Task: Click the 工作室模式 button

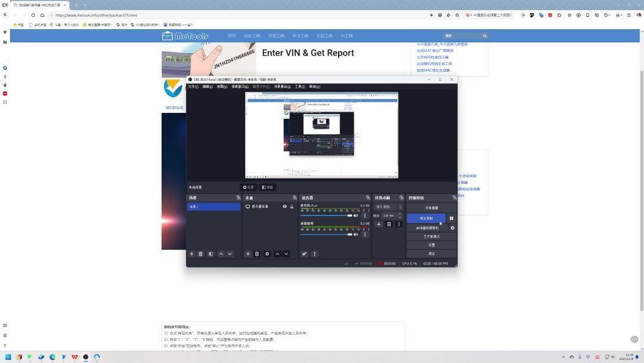Action: (431, 236)
